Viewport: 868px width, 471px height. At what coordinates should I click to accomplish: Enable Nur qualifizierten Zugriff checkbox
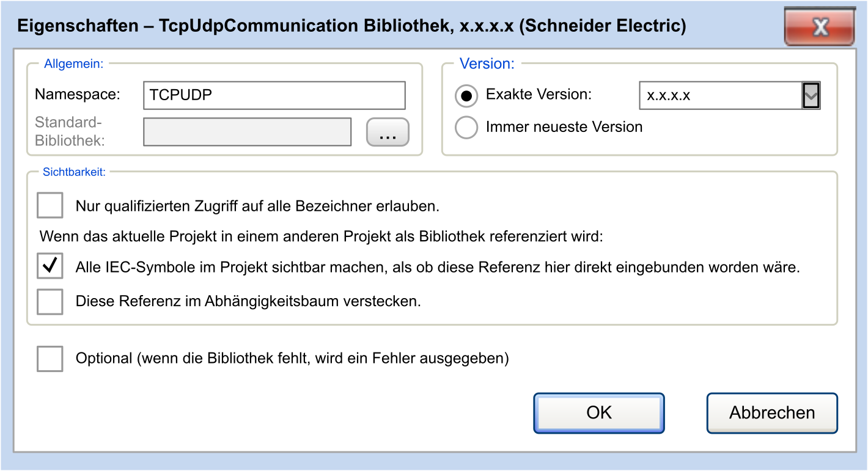[x=50, y=205]
